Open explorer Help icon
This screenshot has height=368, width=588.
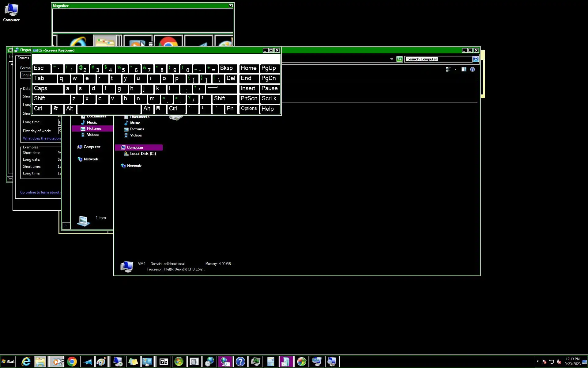[473, 70]
